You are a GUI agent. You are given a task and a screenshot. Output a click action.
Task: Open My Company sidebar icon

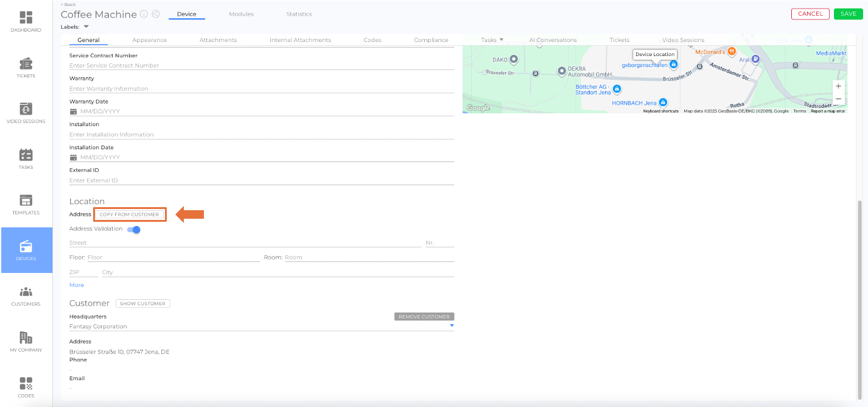coord(26,341)
